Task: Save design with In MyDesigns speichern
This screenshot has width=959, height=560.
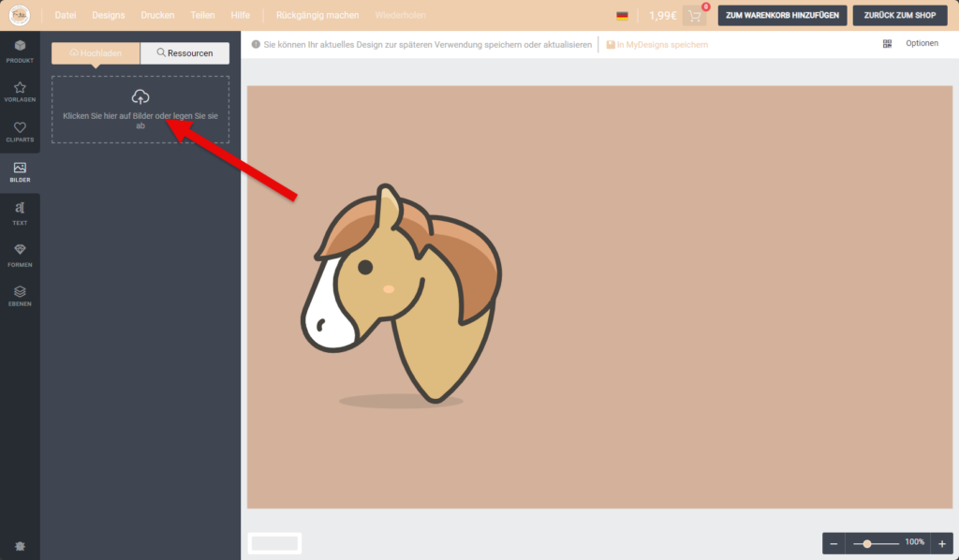Action: click(657, 44)
